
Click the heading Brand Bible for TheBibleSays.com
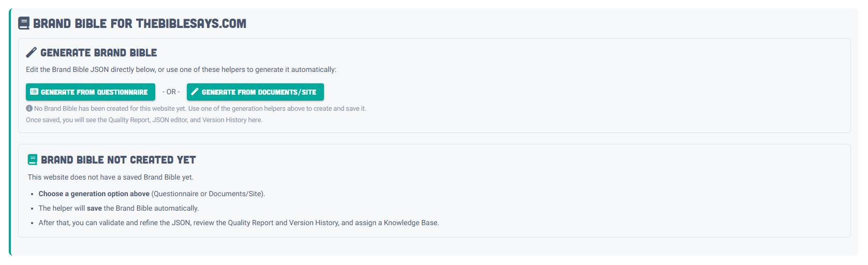point(140,23)
